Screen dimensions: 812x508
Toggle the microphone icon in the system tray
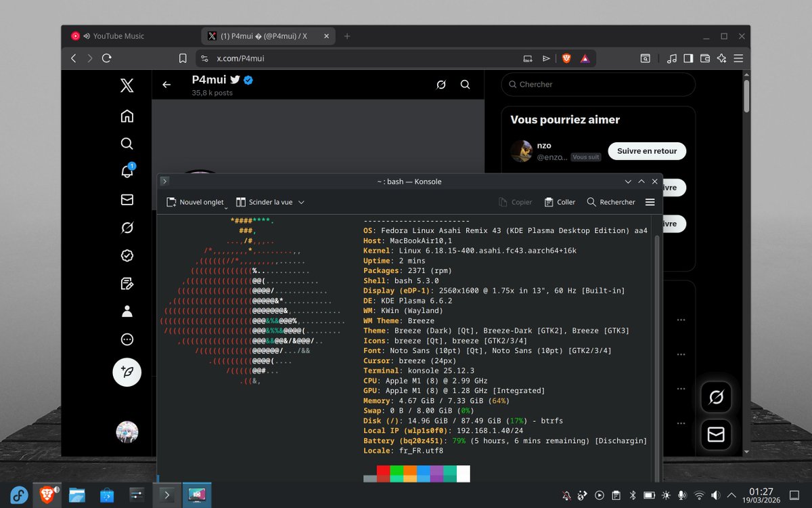tap(682, 496)
